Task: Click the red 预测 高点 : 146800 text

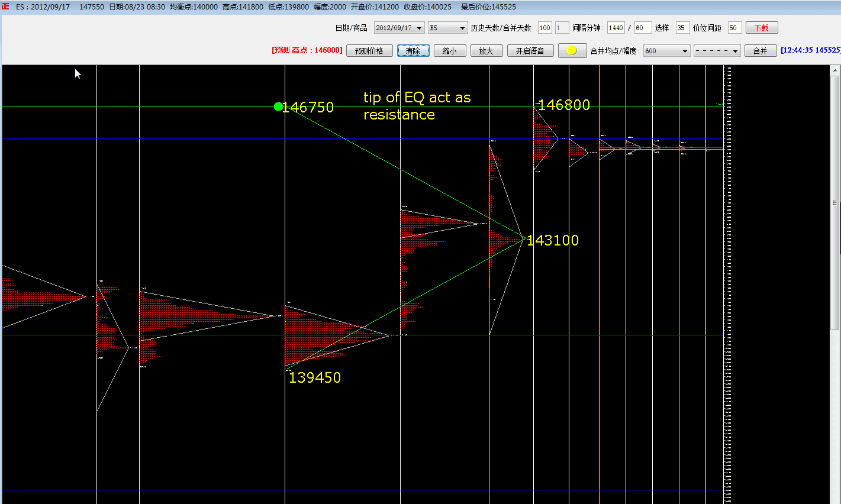Action: (307, 50)
